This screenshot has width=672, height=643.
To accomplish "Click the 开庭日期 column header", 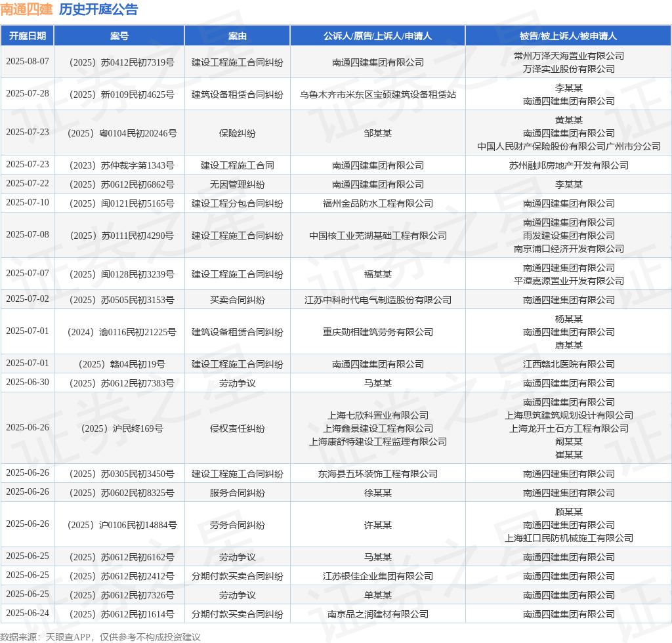I will pyautogui.click(x=28, y=36).
